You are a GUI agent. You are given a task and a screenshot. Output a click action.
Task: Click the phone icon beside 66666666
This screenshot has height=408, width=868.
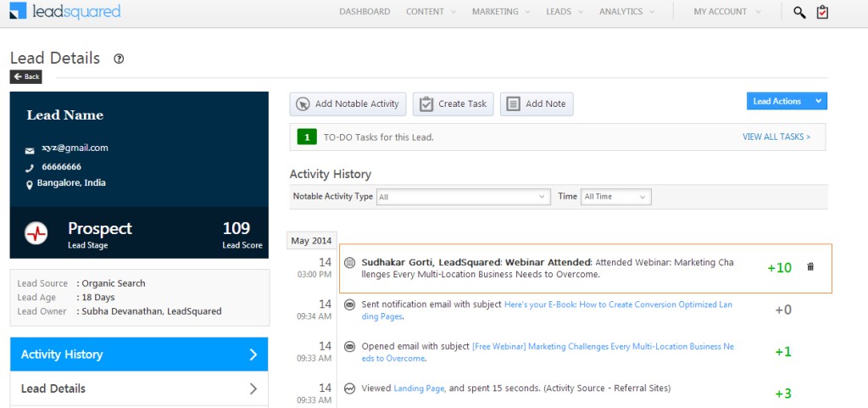(30, 168)
